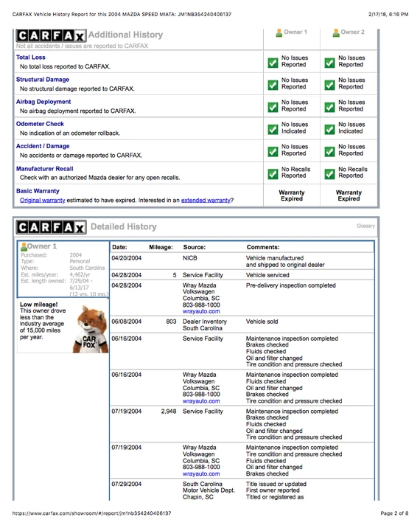This screenshot has height=531, width=420.
Task: Click Owner 1 Warranty Expired text
Action: [x=292, y=195]
